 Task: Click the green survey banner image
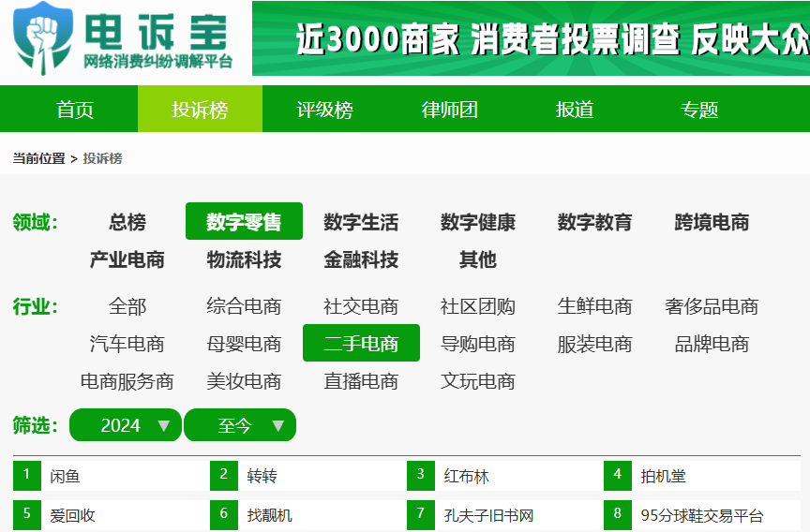tap(531, 38)
